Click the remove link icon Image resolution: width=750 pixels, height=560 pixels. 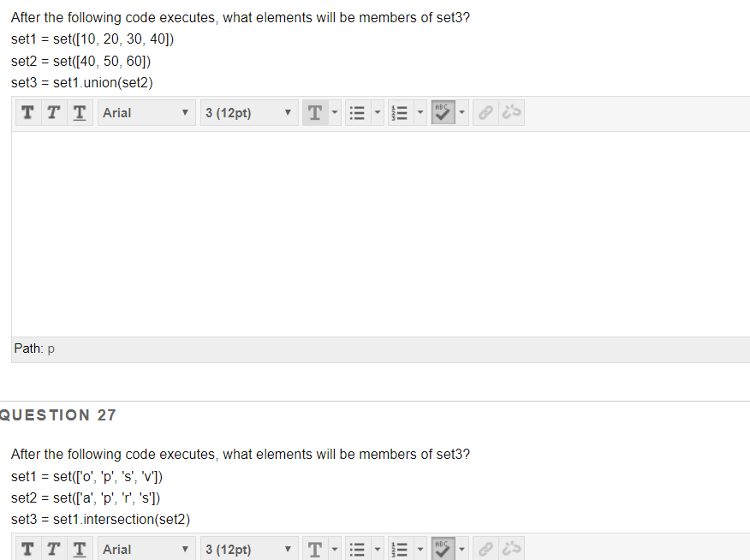[x=510, y=112]
